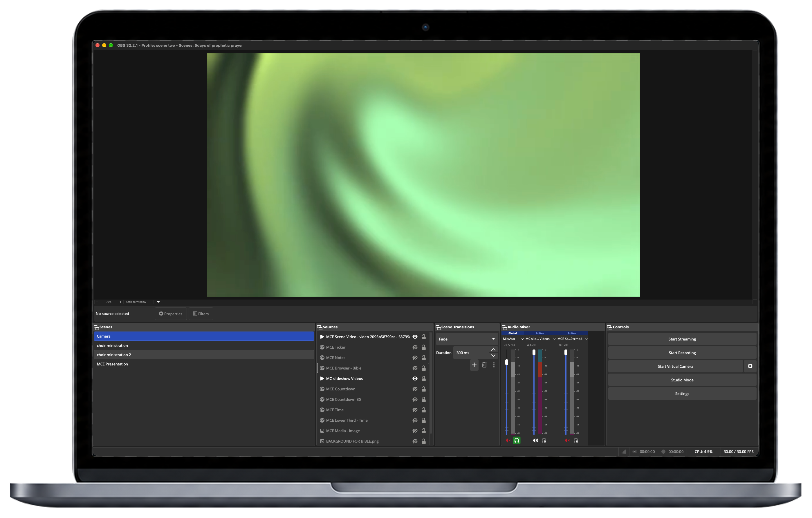Click Start Streaming
Screen dimensions: 812x518
[x=682, y=339]
